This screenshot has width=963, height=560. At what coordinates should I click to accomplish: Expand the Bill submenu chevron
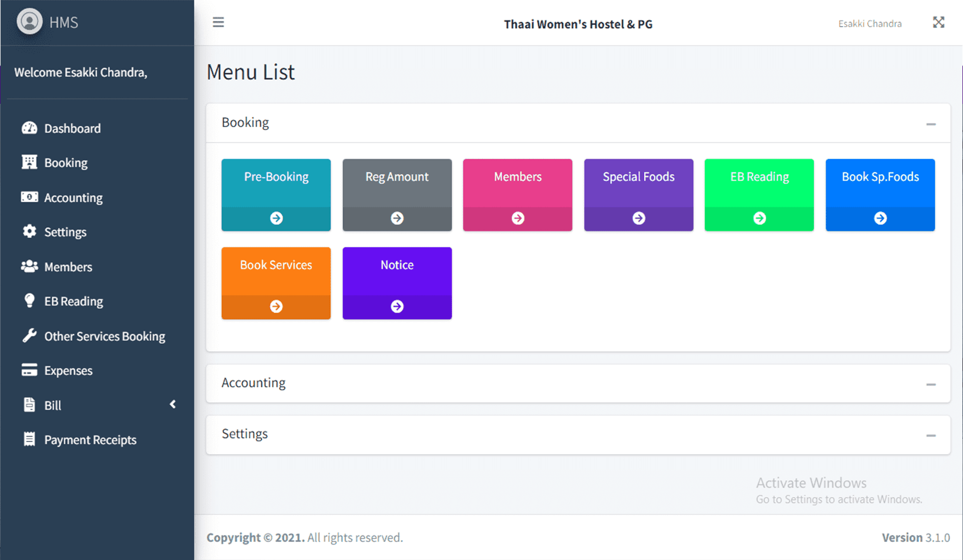173,404
